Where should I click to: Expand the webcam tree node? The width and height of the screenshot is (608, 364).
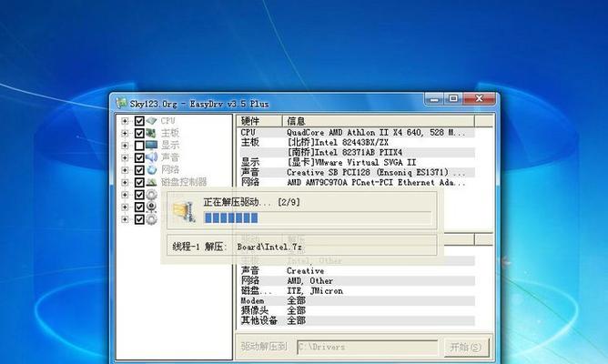tap(125, 207)
